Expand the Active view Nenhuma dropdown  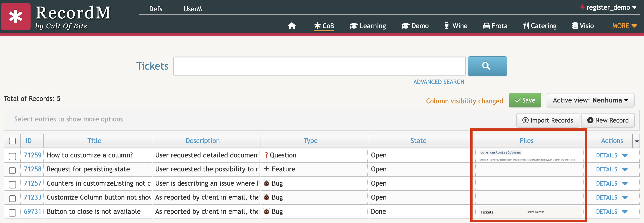tap(590, 100)
